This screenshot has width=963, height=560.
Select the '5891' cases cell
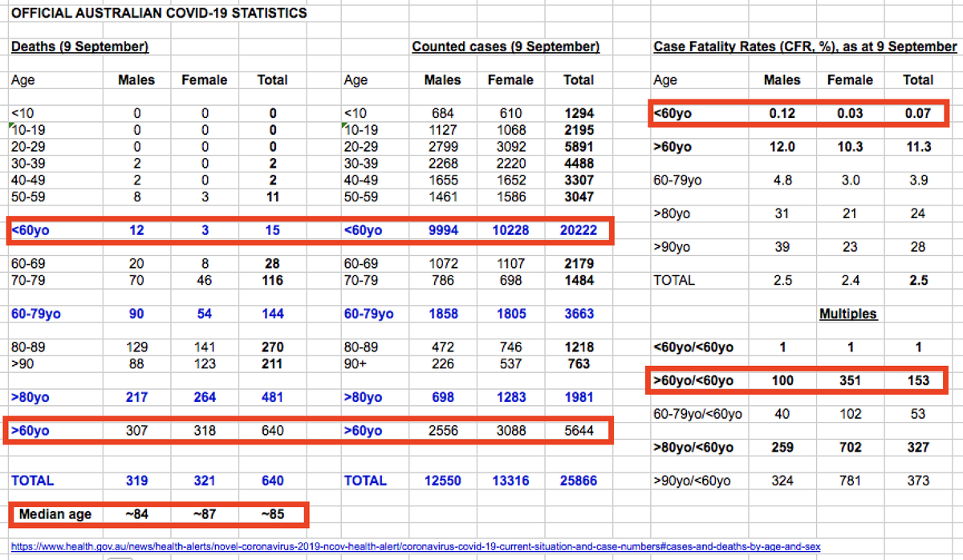(x=578, y=147)
